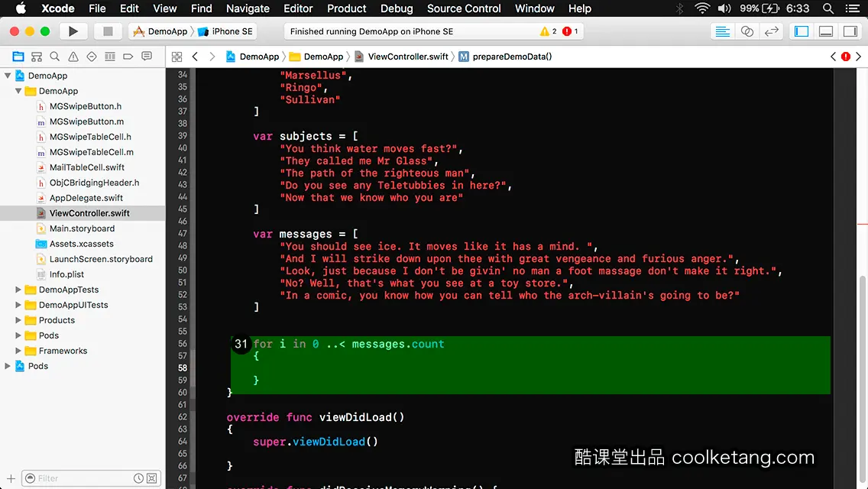
Task: Open the error count in activity bar
Action: point(570,31)
